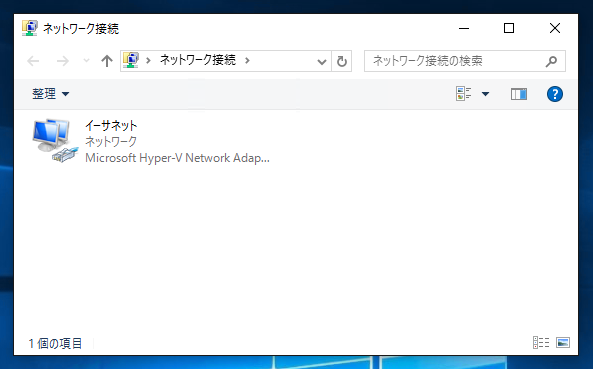Viewport: 593px width, 369px height.
Task: Click the ネットワーク接続 breadcrumb in address bar
Action: pyautogui.click(x=198, y=60)
